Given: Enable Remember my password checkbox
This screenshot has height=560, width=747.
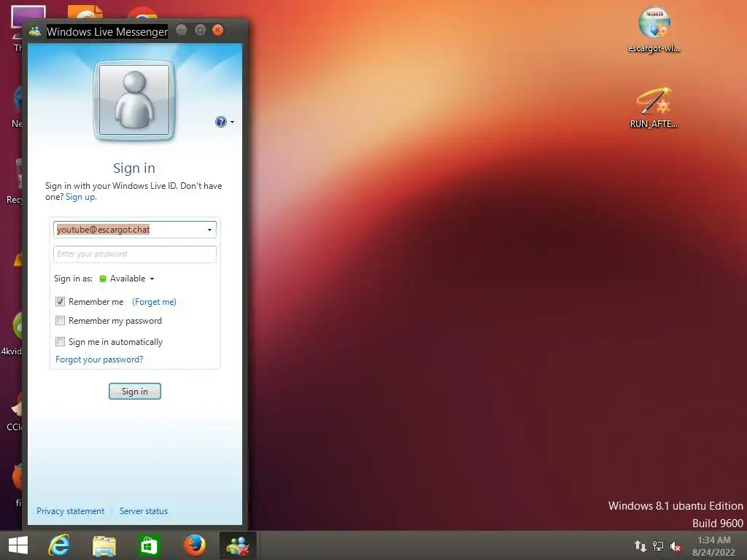Looking at the screenshot, I should [60, 321].
